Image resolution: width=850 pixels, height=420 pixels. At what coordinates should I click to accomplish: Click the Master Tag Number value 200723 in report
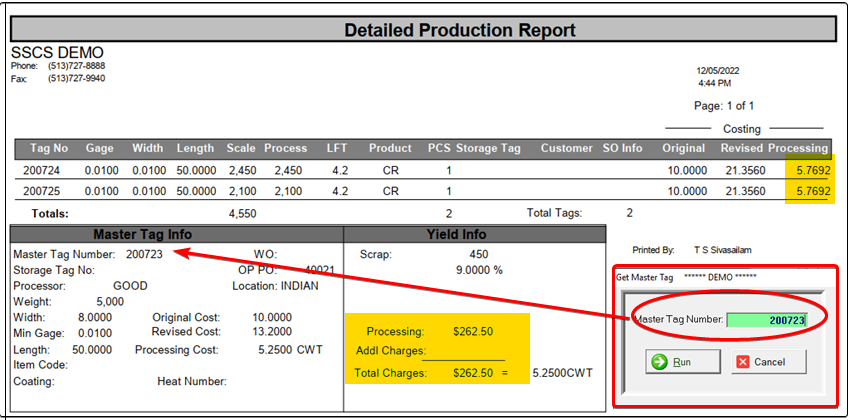144,254
